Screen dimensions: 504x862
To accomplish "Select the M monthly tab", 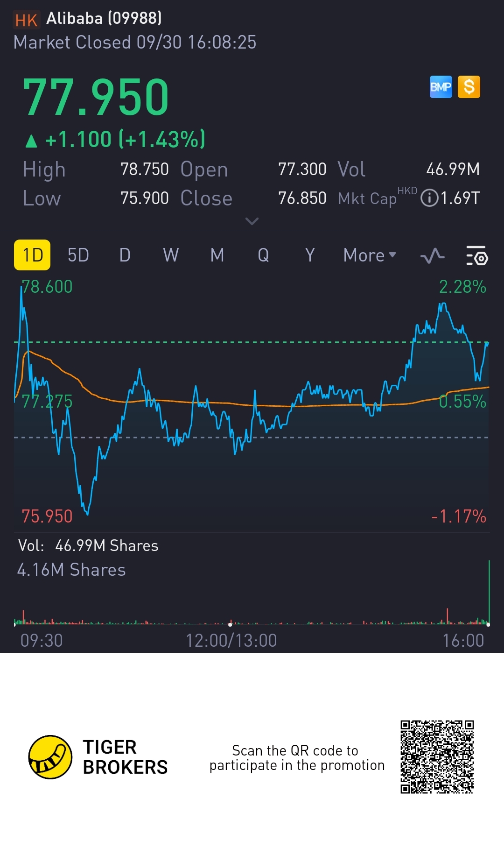I will pyautogui.click(x=217, y=255).
